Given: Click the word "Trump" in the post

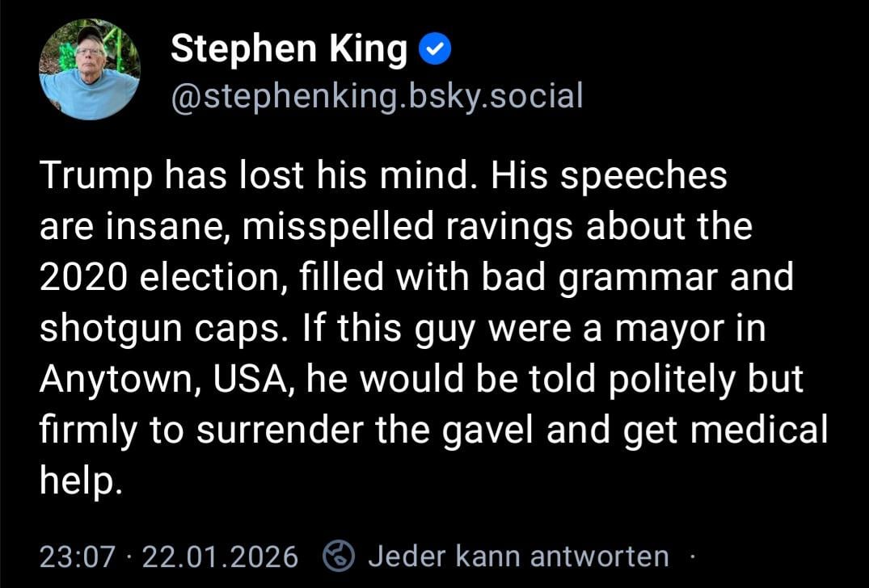Looking at the screenshot, I should (86, 177).
